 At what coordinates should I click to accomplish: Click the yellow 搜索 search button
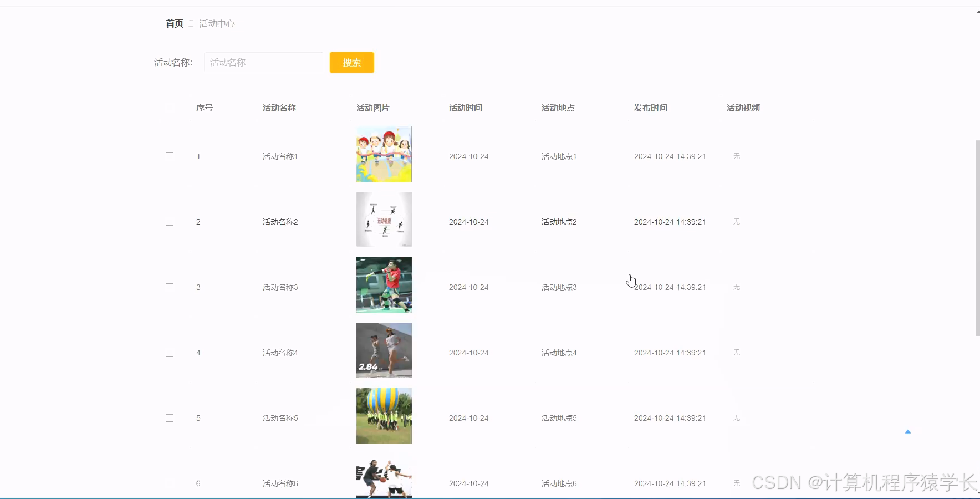click(x=351, y=63)
